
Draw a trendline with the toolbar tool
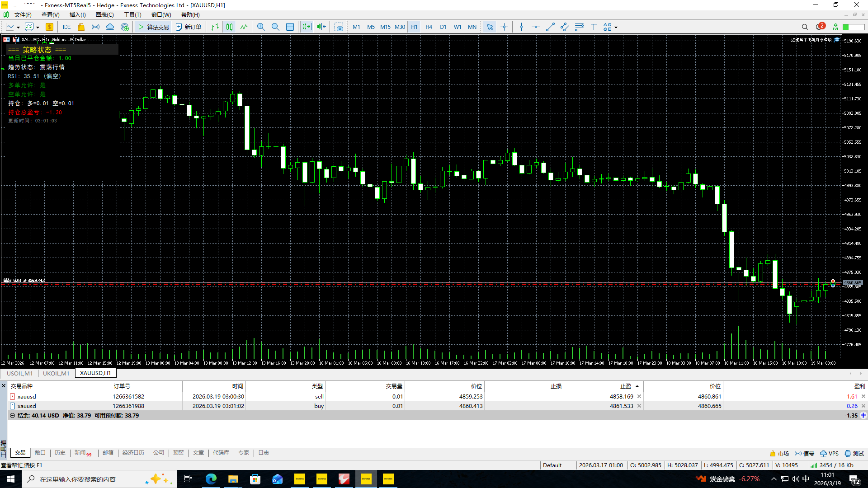click(550, 27)
